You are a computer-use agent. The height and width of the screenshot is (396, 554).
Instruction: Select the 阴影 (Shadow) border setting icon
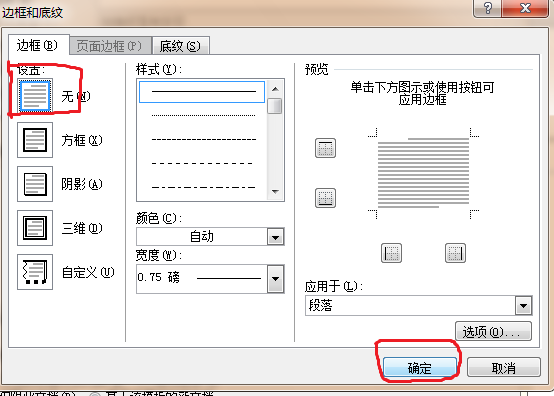[35, 184]
